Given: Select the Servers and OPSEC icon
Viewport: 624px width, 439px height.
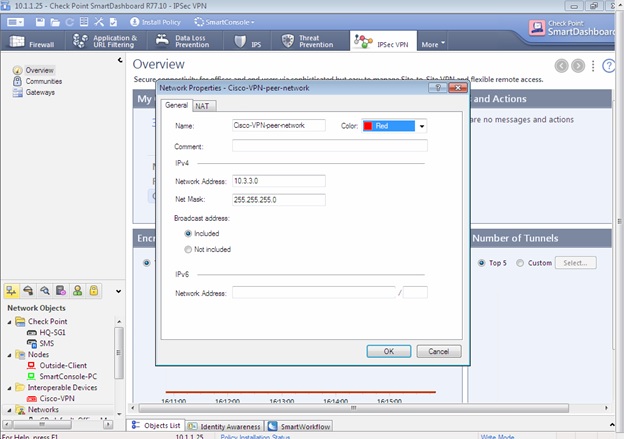Looking at the screenshot, I should point(61,291).
